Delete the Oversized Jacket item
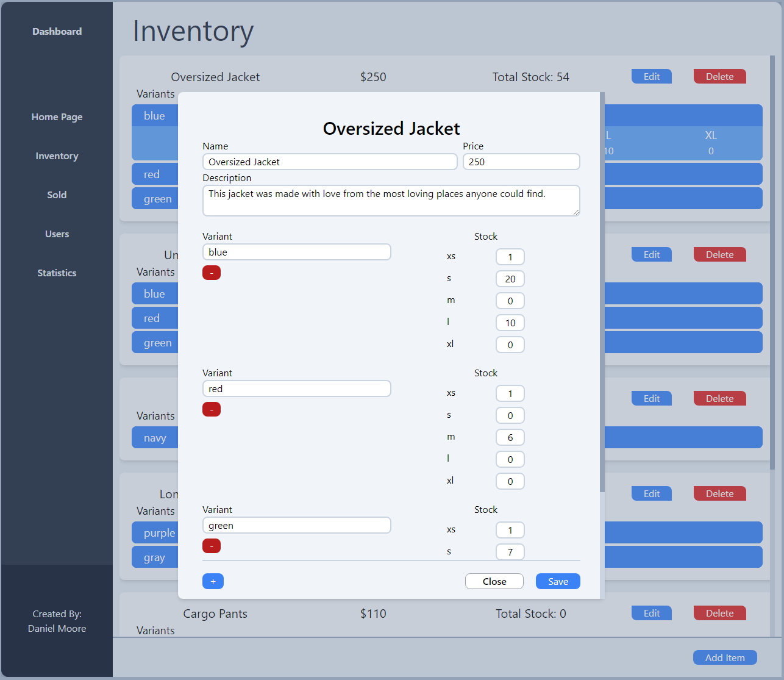784x680 pixels. click(x=720, y=76)
